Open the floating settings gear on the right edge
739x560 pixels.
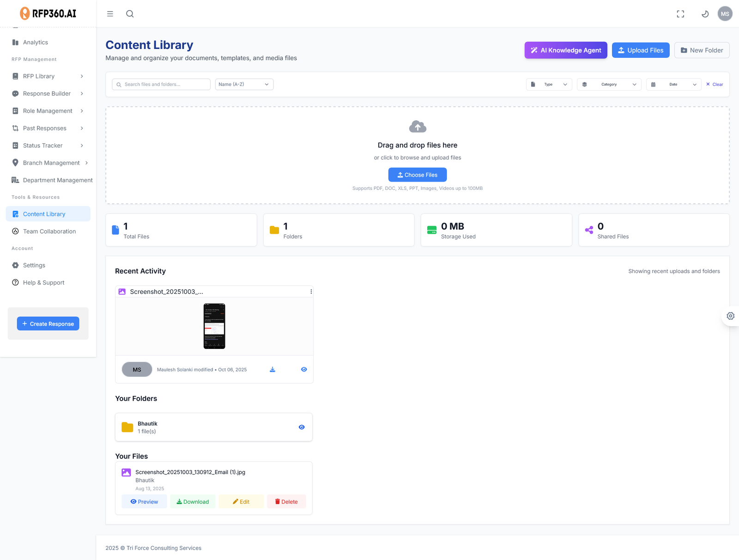(730, 316)
